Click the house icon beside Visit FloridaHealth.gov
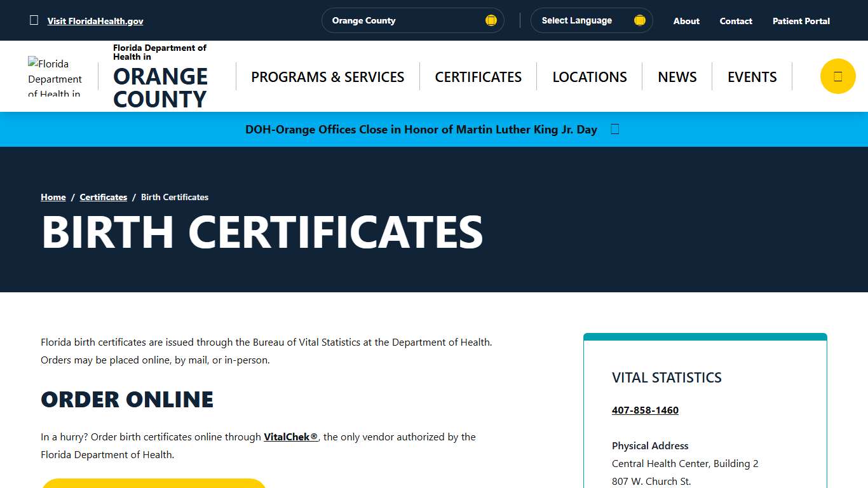868x488 pixels. click(34, 20)
